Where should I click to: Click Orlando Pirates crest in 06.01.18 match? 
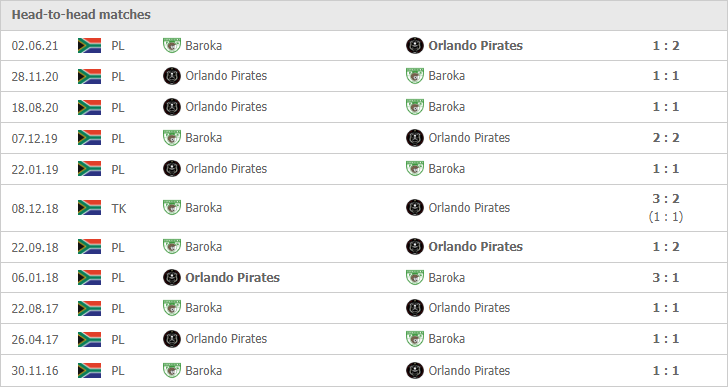coord(172,277)
